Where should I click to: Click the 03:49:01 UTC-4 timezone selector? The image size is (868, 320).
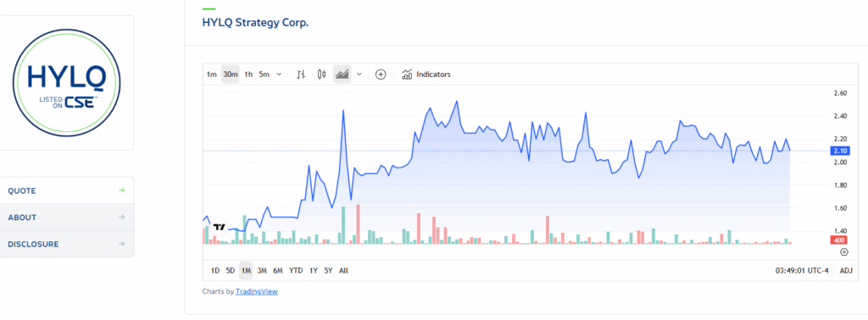(802, 271)
